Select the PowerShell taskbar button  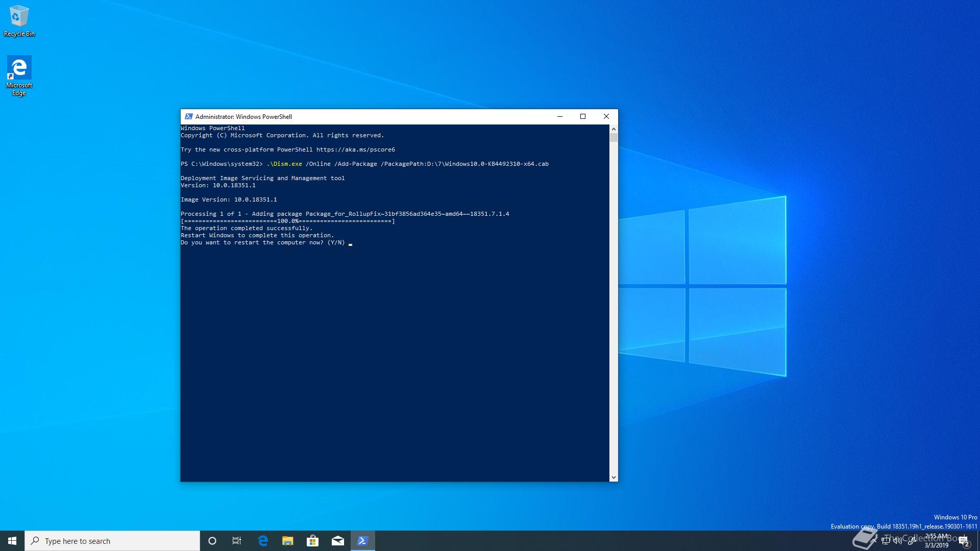point(362,541)
